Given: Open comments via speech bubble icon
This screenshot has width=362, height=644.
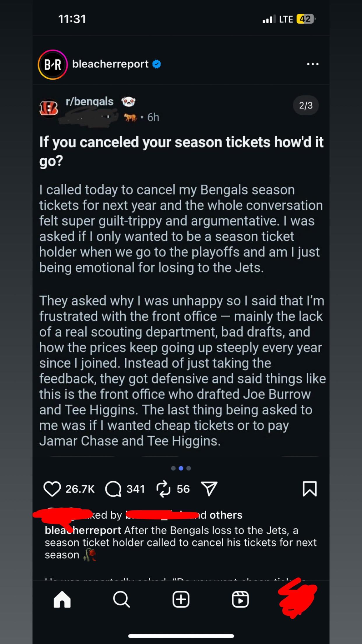Looking at the screenshot, I should coord(113,489).
